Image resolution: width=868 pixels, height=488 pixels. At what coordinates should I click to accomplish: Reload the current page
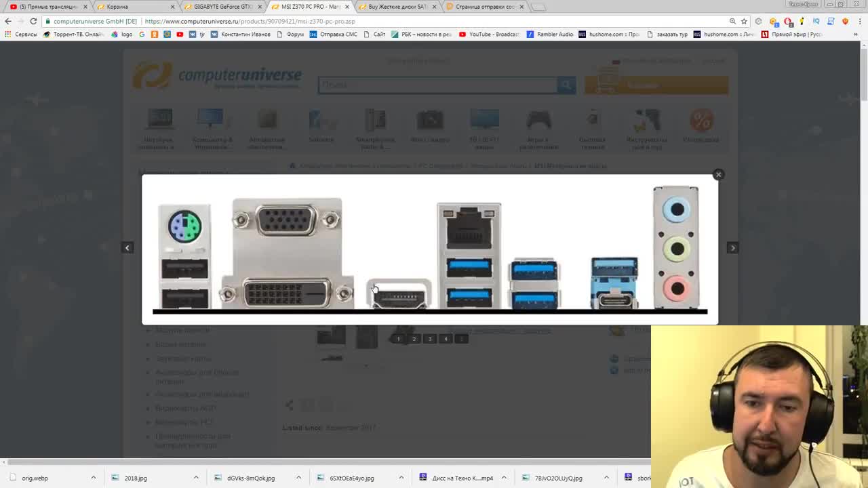pyautogui.click(x=33, y=21)
